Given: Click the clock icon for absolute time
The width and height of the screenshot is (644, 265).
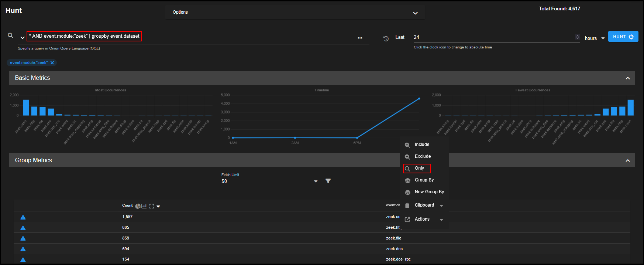Looking at the screenshot, I should tap(386, 38).
